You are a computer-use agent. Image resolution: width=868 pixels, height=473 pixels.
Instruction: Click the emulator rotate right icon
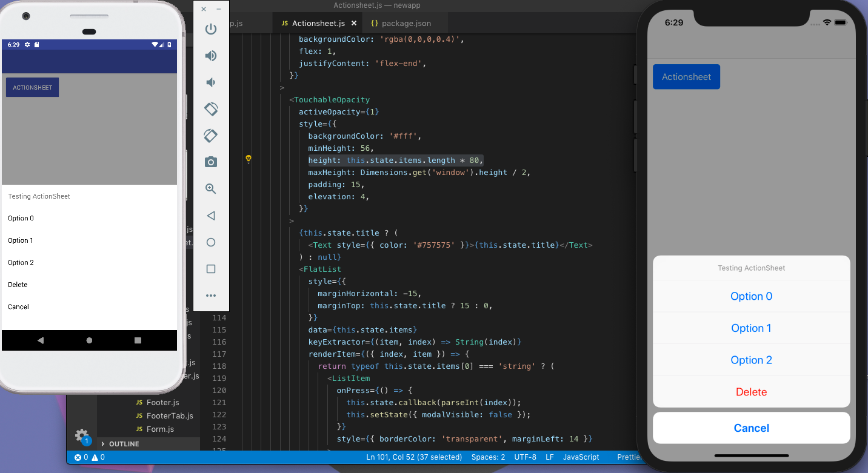211,136
